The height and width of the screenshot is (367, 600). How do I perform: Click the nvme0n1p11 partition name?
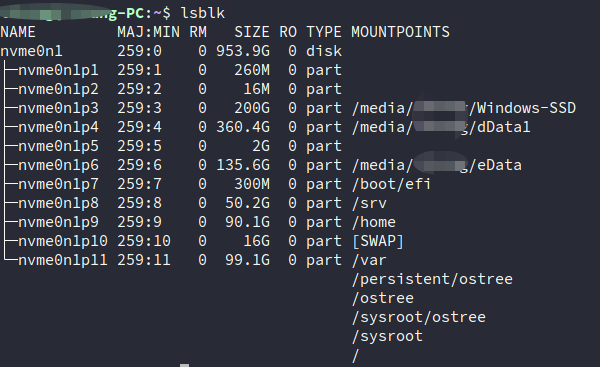pos(63,260)
